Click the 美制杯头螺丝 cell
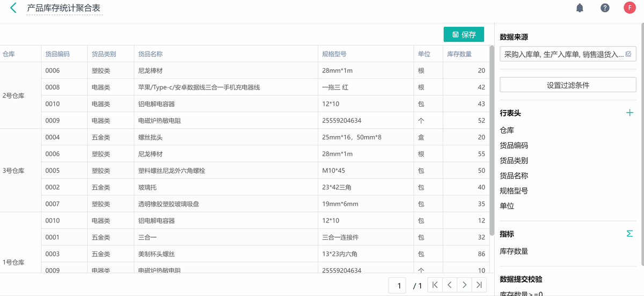Image resolution: width=644 pixels, height=296 pixels. 226,254
